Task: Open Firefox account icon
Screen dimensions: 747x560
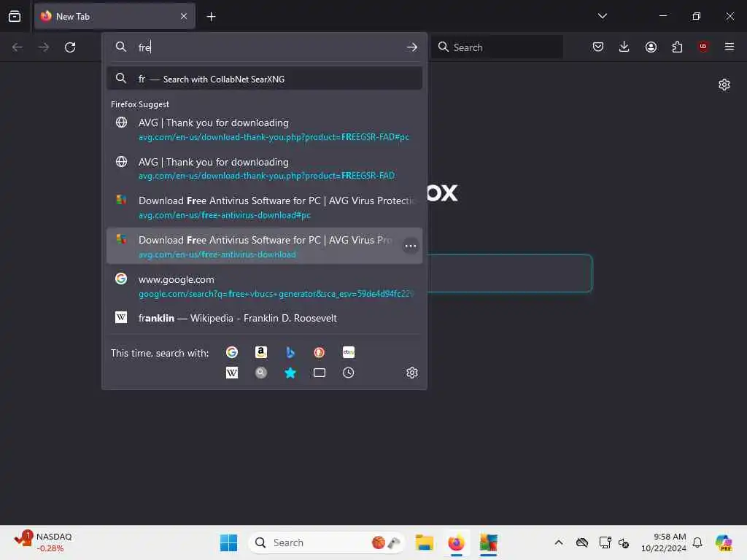Action: pos(651,47)
